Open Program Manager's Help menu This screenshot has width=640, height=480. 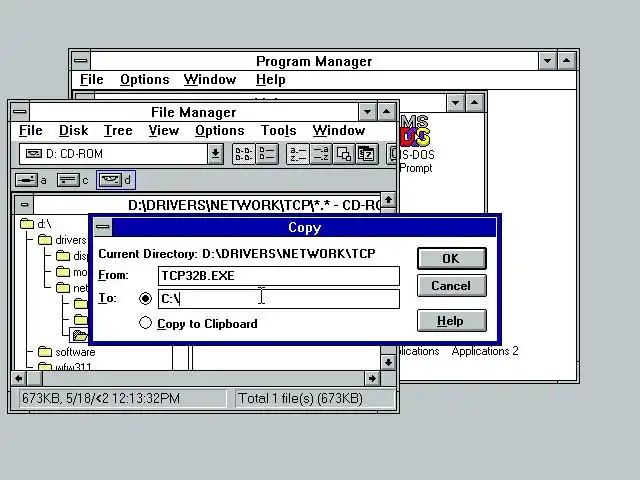[x=271, y=80]
